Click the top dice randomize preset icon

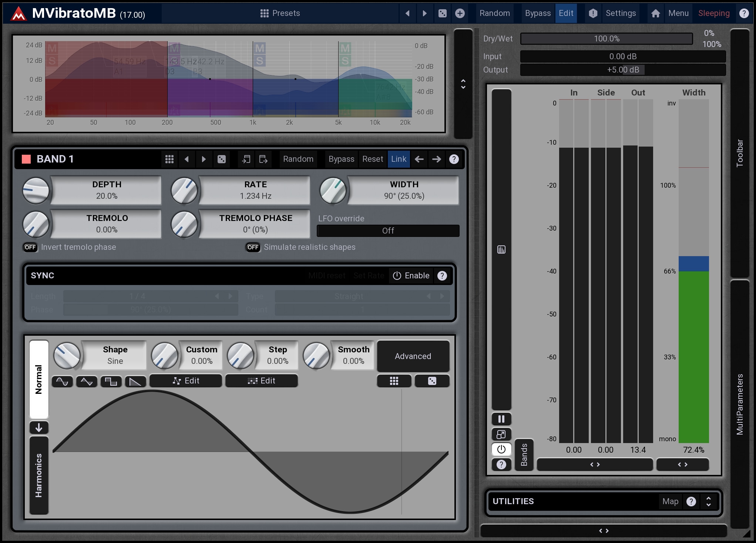tap(442, 13)
